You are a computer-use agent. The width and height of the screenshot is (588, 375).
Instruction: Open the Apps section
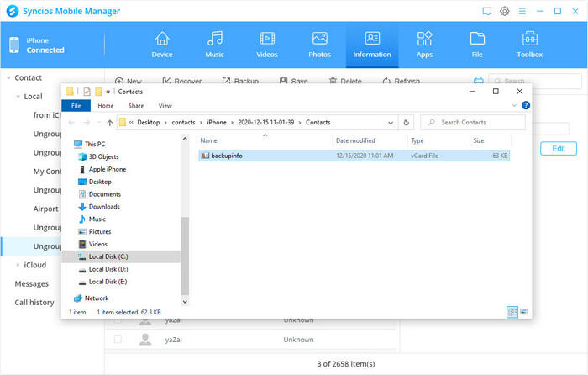424,45
